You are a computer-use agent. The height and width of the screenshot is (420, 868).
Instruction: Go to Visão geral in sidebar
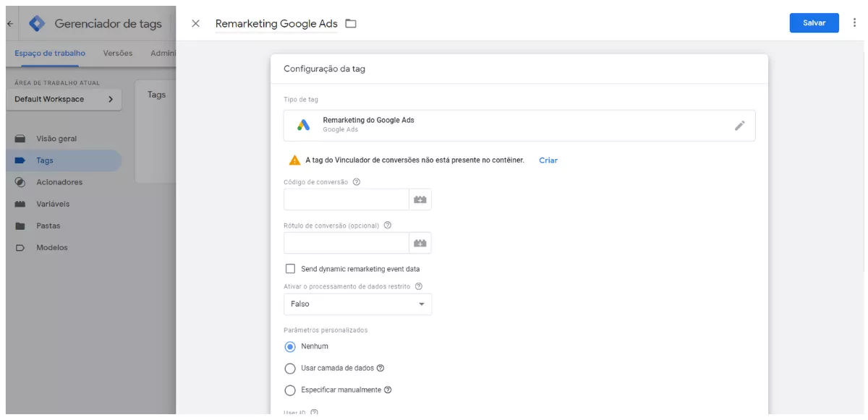56,139
